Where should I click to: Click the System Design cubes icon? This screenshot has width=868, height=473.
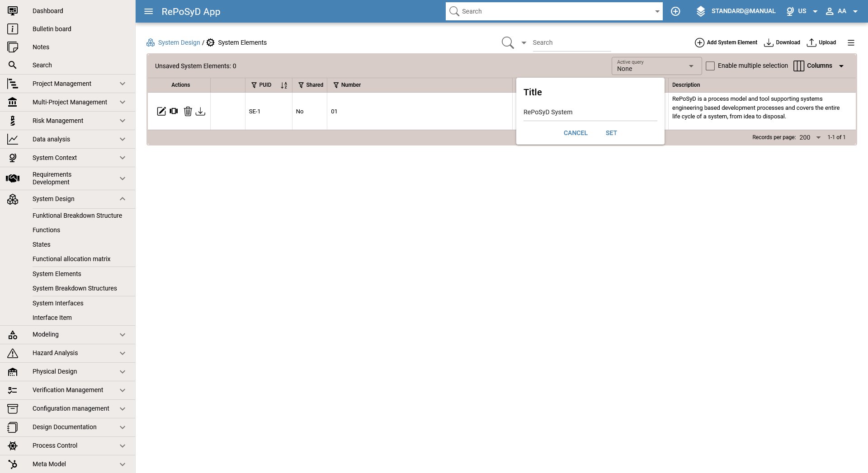tap(13, 199)
